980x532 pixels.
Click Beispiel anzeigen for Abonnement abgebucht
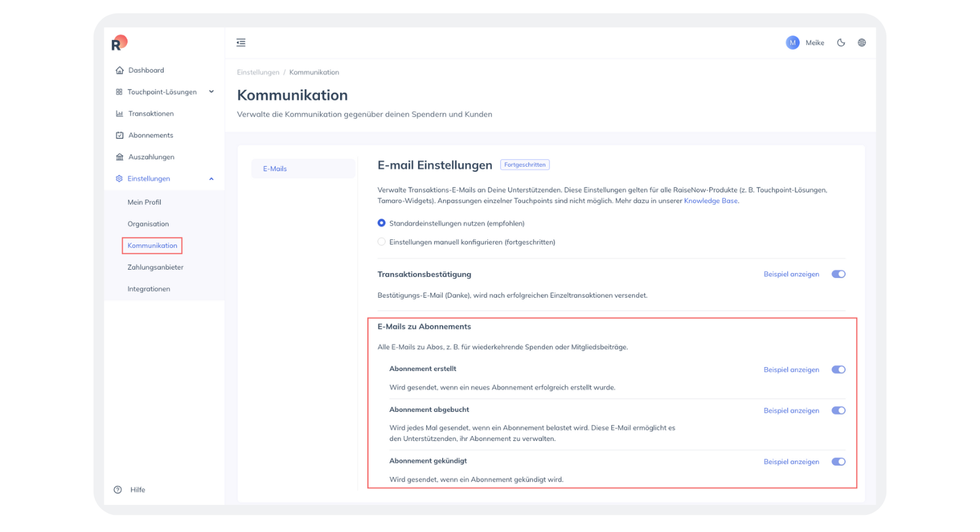(x=791, y=411)
